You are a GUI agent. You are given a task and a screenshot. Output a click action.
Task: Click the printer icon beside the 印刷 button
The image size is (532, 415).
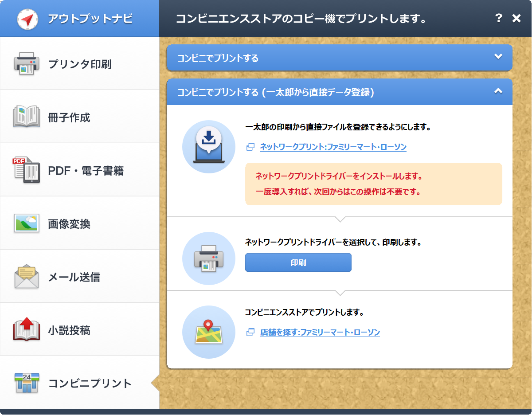coord(209,258)
